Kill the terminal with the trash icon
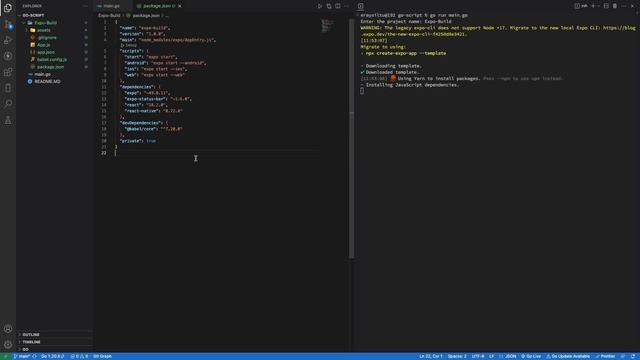 point(615,6)
